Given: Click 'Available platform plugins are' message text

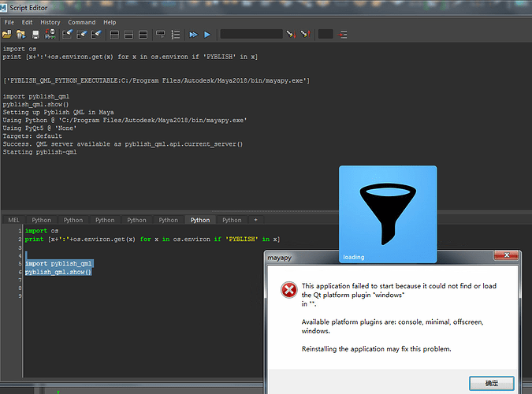Looking at the screenshot, I should 392,326.
